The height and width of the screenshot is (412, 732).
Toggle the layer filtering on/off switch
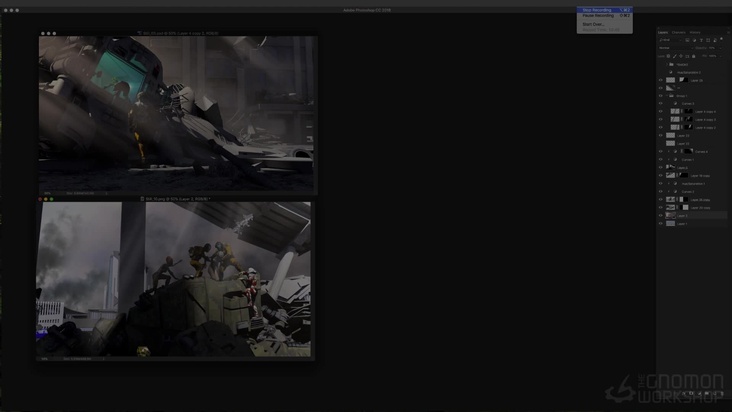722,39
